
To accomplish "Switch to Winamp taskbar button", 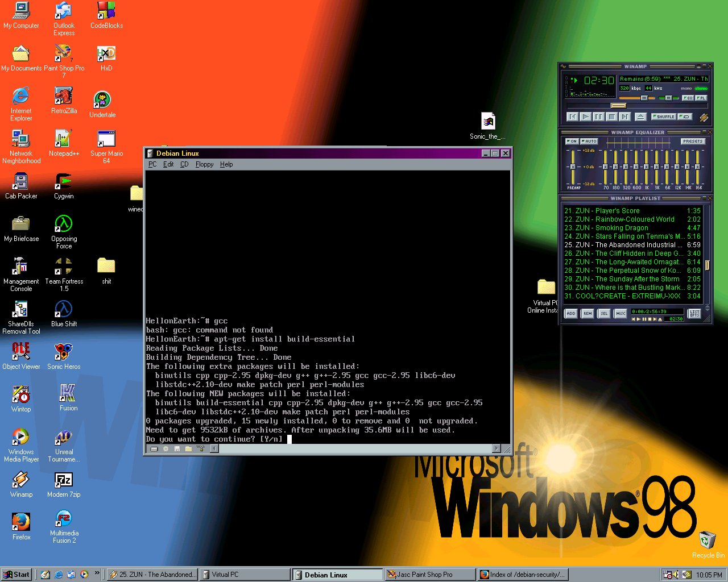I will point(152,575).
